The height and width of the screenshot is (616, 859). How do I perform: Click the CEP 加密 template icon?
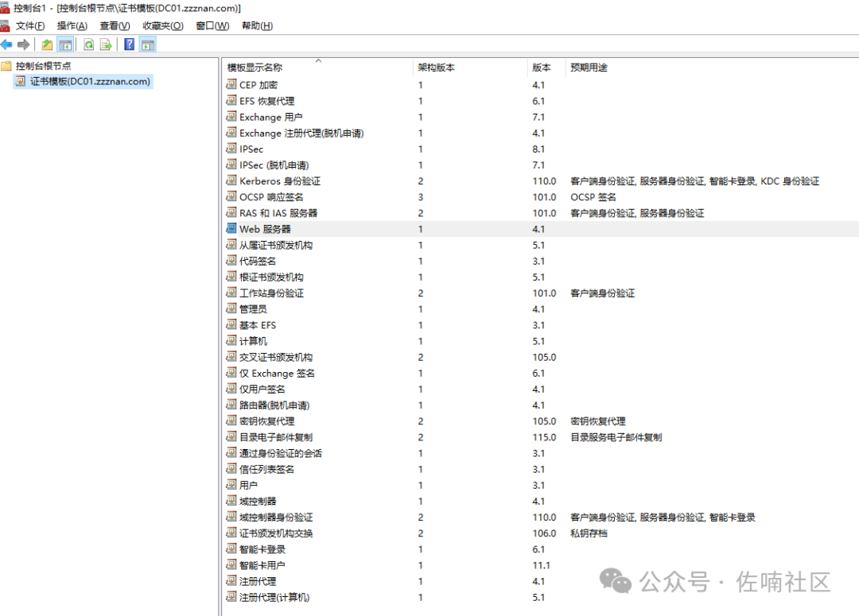click(x=231, y=84)
